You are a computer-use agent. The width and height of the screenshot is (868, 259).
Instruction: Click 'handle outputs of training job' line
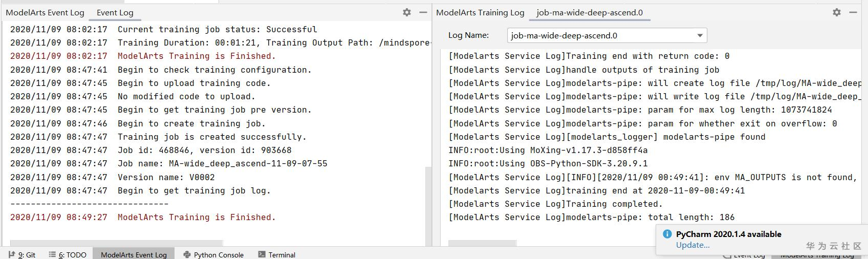(584, 70)
